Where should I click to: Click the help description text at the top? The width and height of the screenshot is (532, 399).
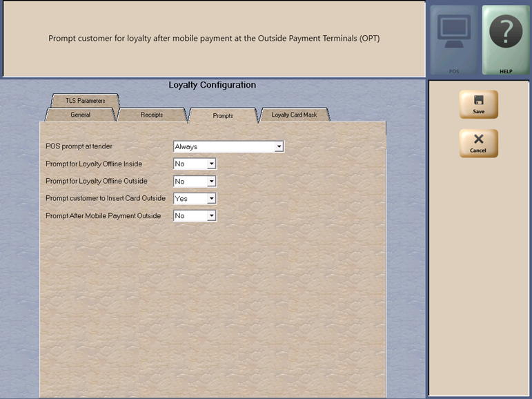point(214,39)
